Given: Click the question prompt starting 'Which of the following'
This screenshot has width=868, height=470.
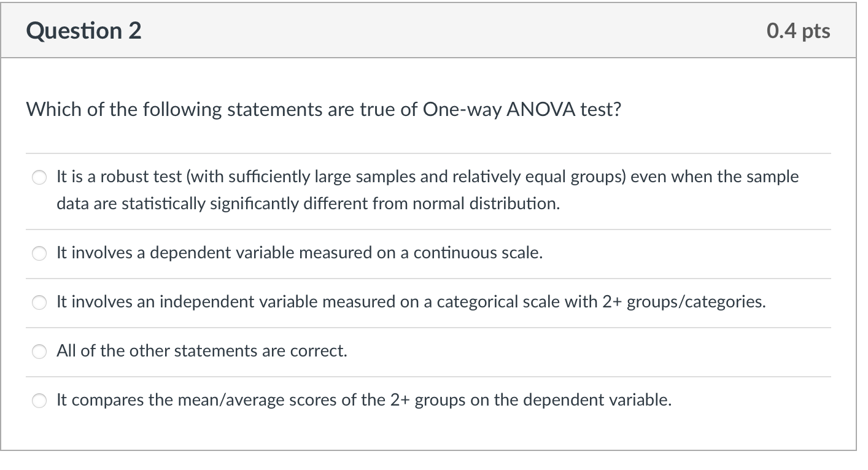Looking at the screenshot, I should point(324,109).
